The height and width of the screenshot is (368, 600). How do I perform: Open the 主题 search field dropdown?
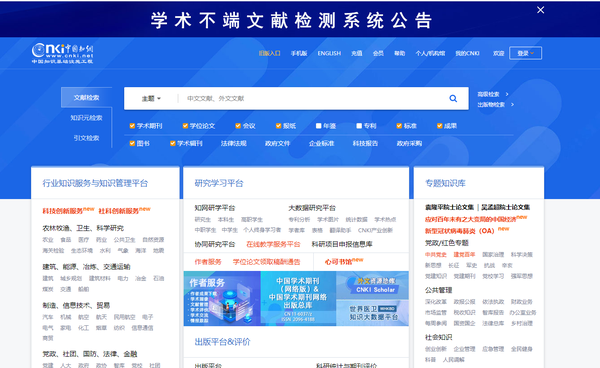(151, 98)
